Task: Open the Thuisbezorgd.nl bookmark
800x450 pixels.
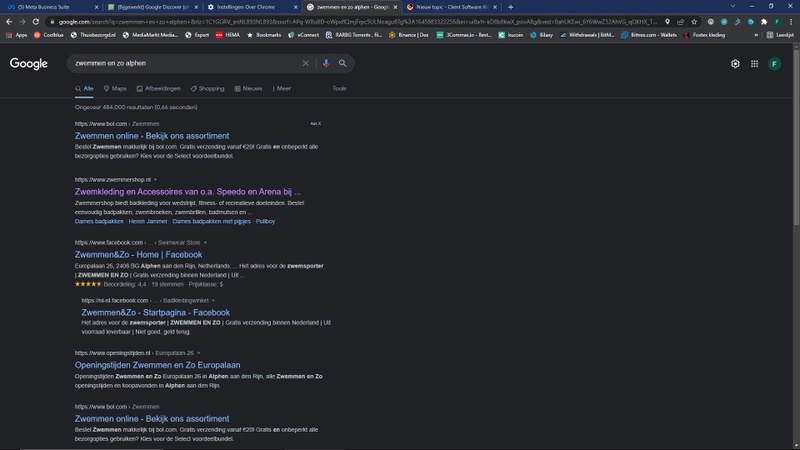Action: pyautogui.click(x=93, y=35)
